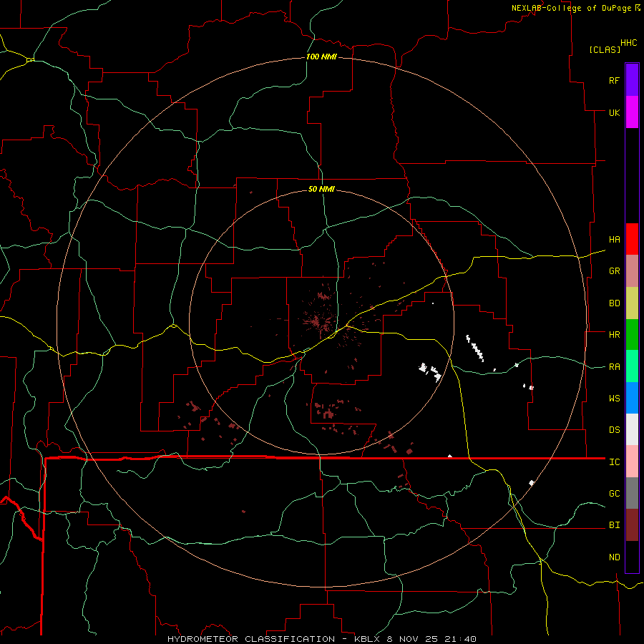This screenshot has height=644, width=644.
Task: Click the "HR" legend label
Action: [615, 335]
